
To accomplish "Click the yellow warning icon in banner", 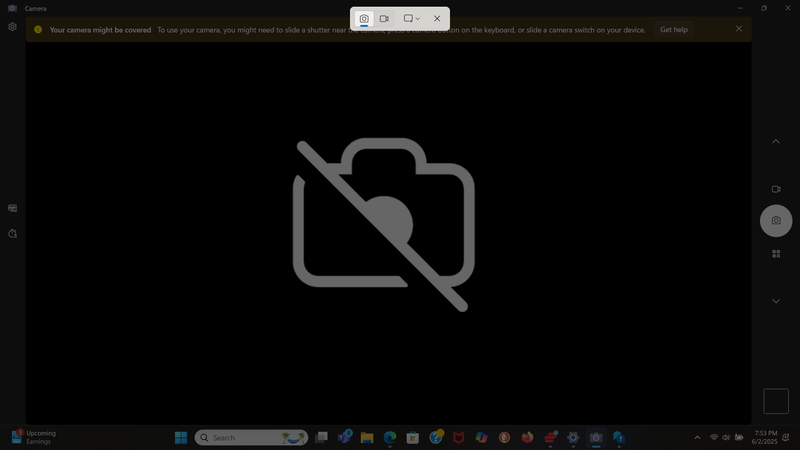I will tap(38, 30).
